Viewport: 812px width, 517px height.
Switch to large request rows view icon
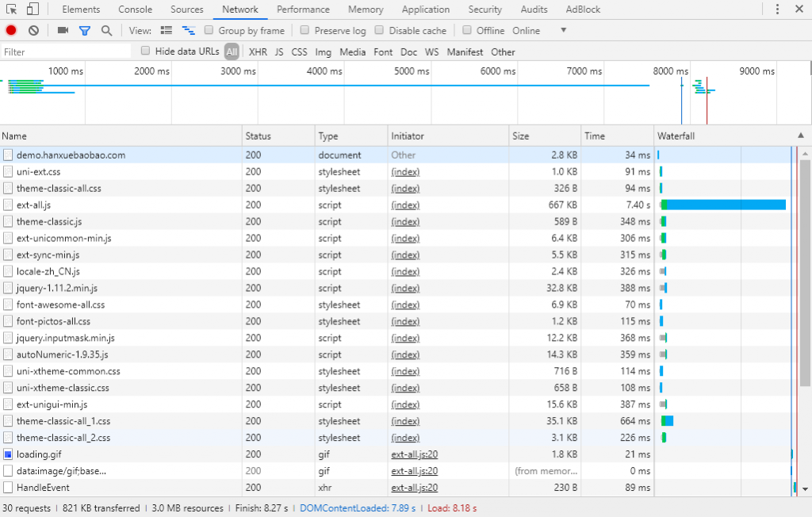point(167,31)
